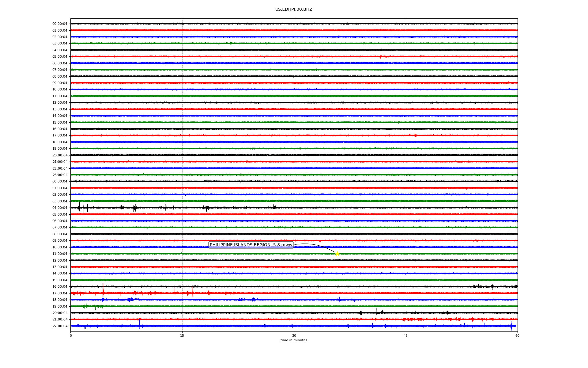Click the yellow earthquake star marker
The width and height of the screenshot is (588, 368).
coord(337,254)
